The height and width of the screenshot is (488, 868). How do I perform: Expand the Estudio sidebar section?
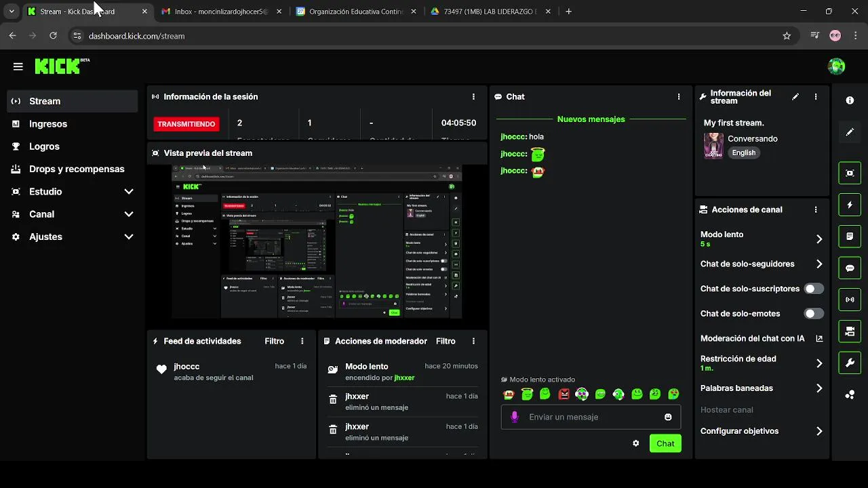click(129, 192)
